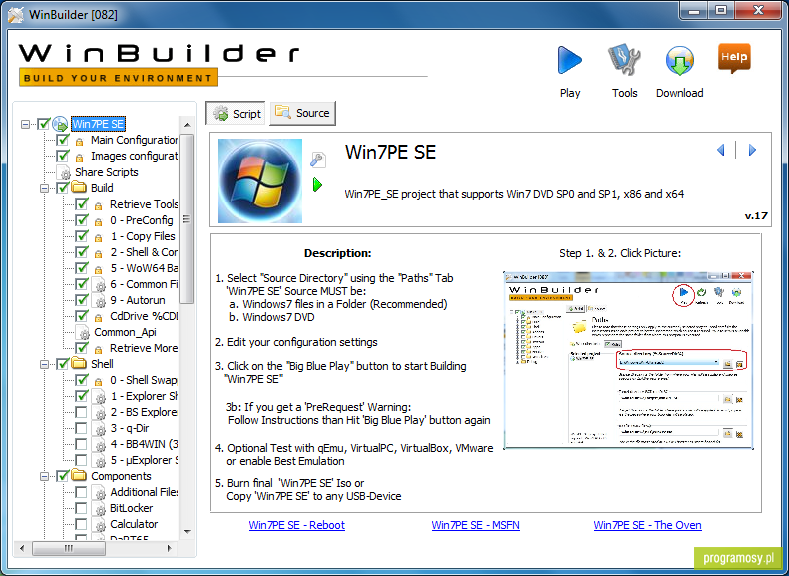Click the Windows 7 orb project logo
Image resolution: width=789 pixels, height=576 pixels.
point(260,181)
